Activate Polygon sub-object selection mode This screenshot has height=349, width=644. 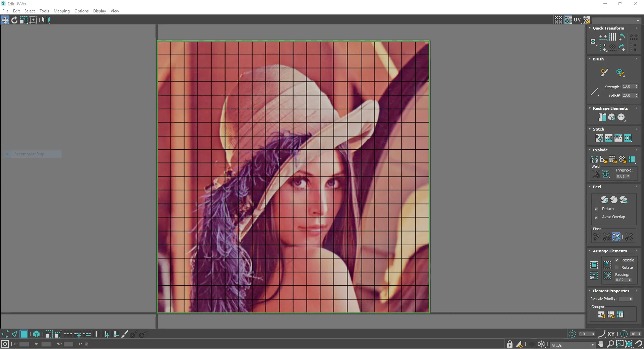tap(24, 334)
